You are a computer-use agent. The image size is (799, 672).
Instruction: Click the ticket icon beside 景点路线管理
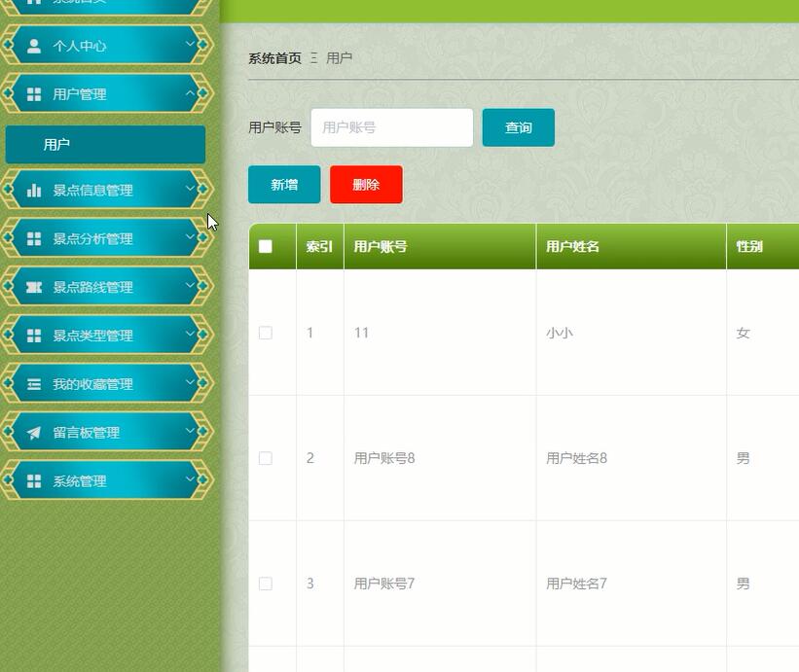[34, 288]
